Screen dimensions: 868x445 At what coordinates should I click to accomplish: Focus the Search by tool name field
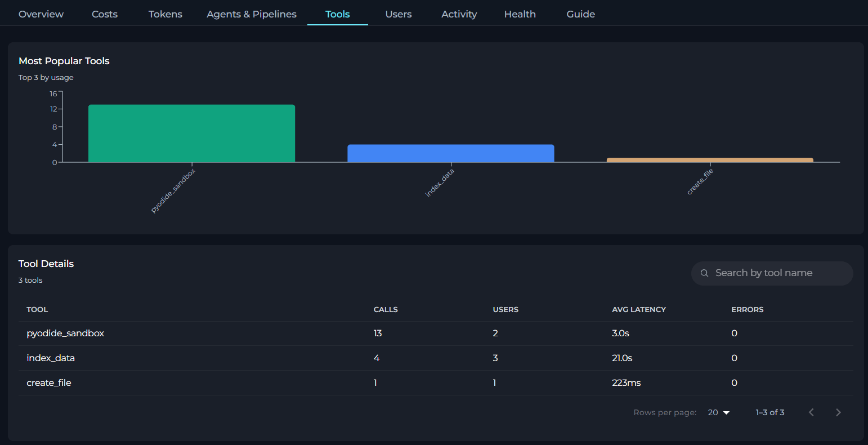point(772,273)
